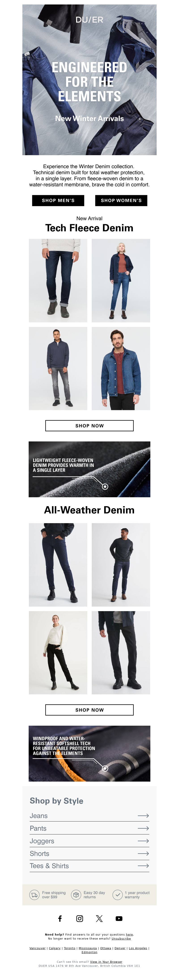Click the arrow next to Jeans
Image resolution: width=179 pixels, height=980 pixels.
click(x=143, y=816)
